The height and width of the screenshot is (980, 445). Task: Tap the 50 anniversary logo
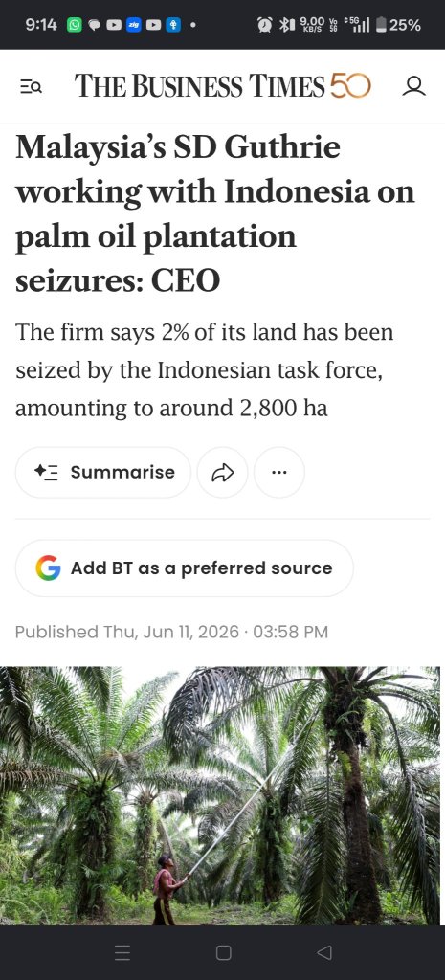[x=350, y=86]
